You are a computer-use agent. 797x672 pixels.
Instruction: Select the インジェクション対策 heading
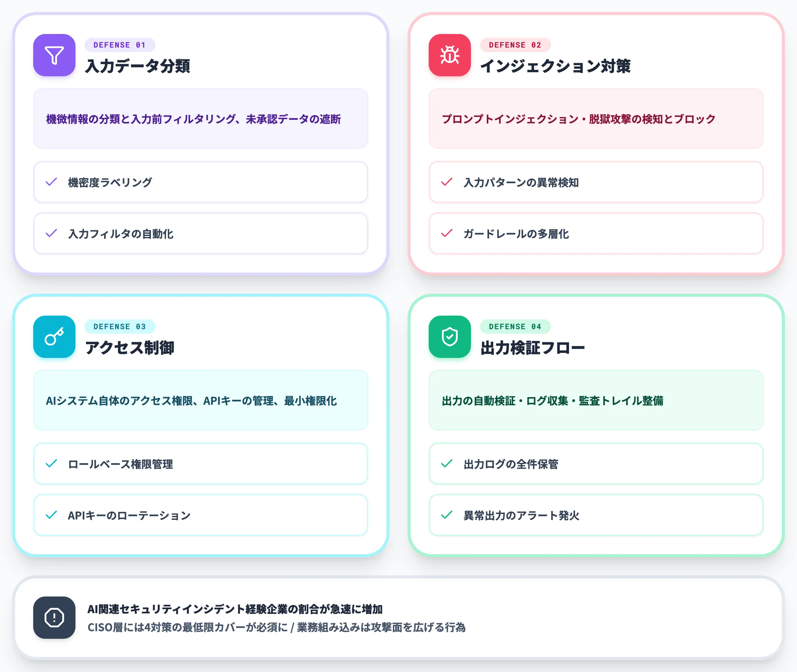click(555, 66)
